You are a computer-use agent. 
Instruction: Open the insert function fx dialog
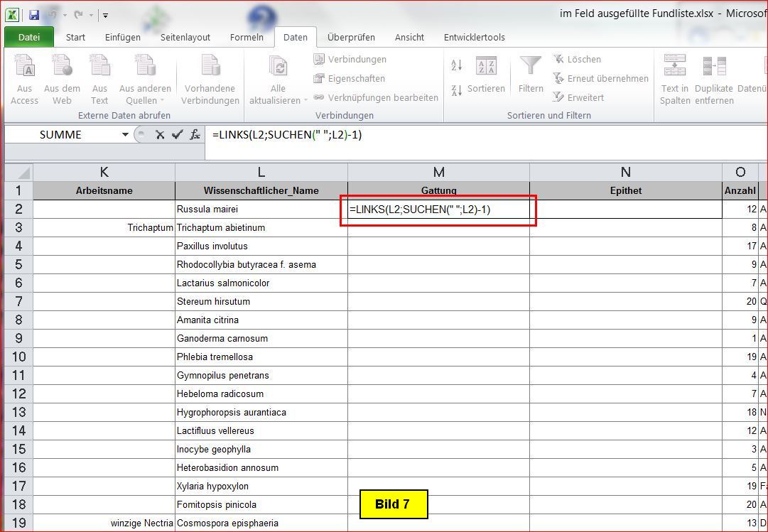click(195, 135)
